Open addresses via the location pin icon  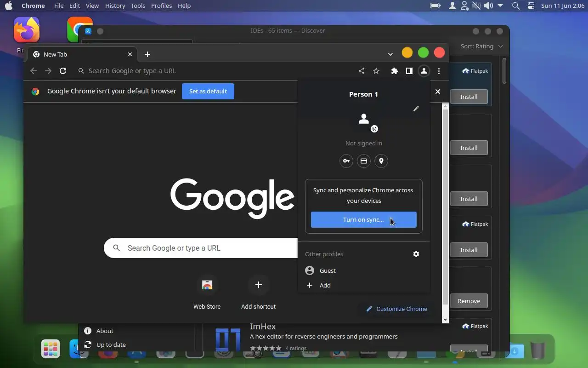click(x=381, y=161)
